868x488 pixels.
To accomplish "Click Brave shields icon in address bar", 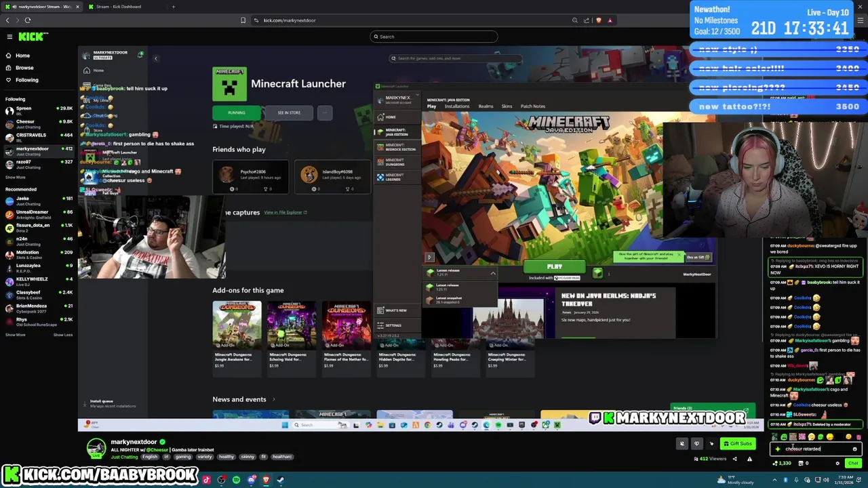I will (x=598, y=20).
